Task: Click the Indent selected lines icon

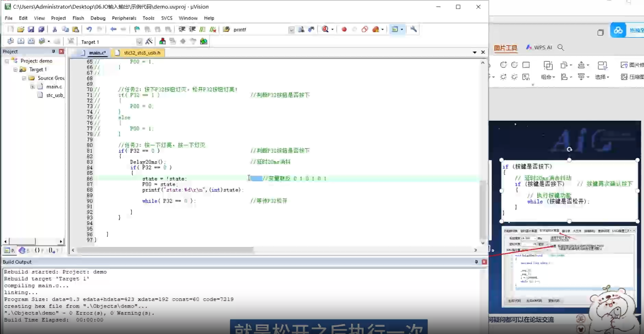Action: 182,29
